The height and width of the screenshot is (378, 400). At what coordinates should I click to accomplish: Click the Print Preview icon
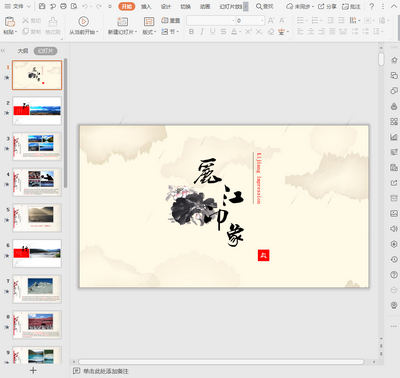[x=74, y=6]
